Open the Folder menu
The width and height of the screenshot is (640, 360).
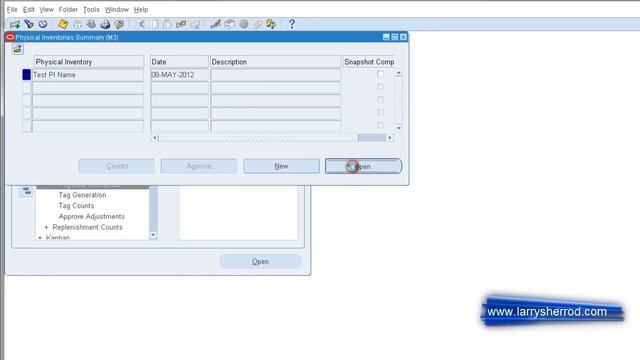(x=68, y=9)
